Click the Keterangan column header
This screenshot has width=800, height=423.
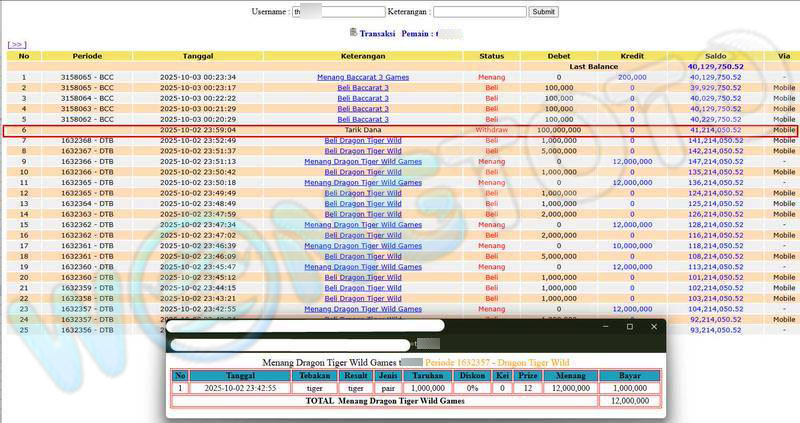click(363, 56)
